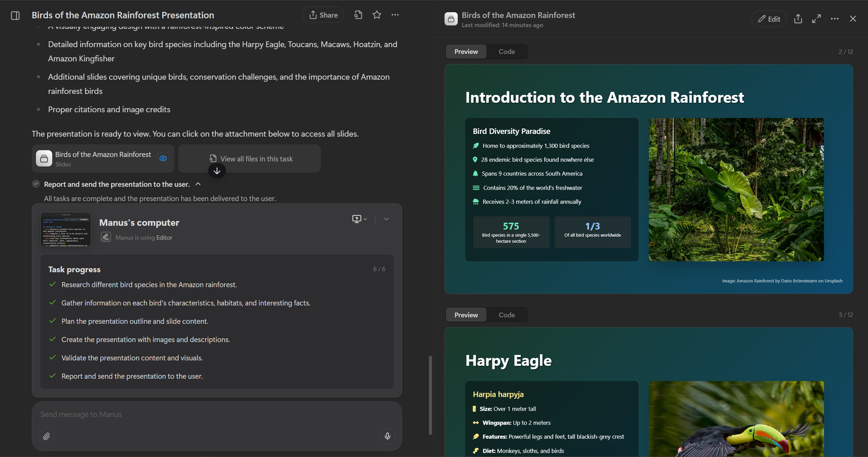The width and height of the screenshot is (868, 457).
Task: Toggle the eye preview on the Slides attachment
Action: point(163,158)
